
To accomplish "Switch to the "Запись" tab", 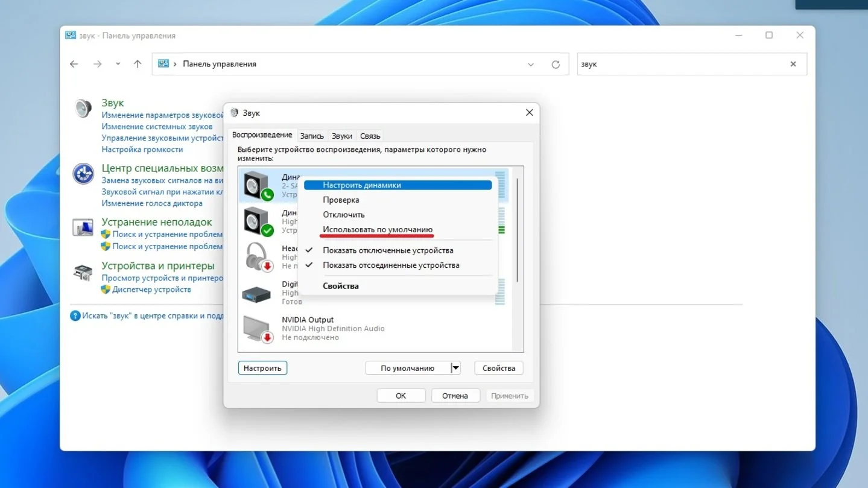I will coord(312,136).
